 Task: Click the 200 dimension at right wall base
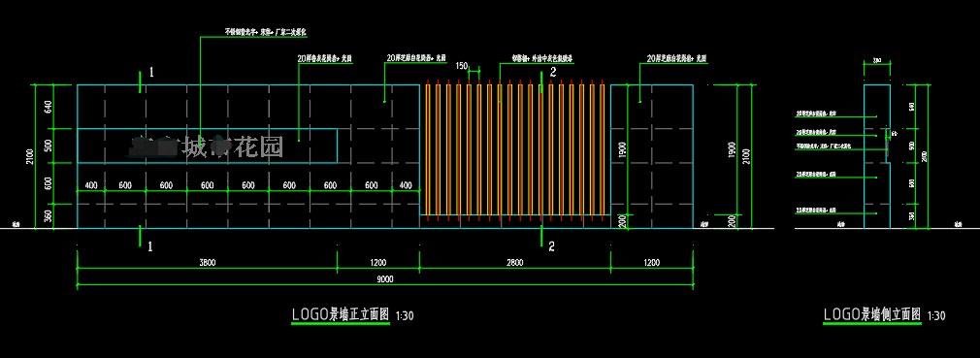[x=623, y=220]
